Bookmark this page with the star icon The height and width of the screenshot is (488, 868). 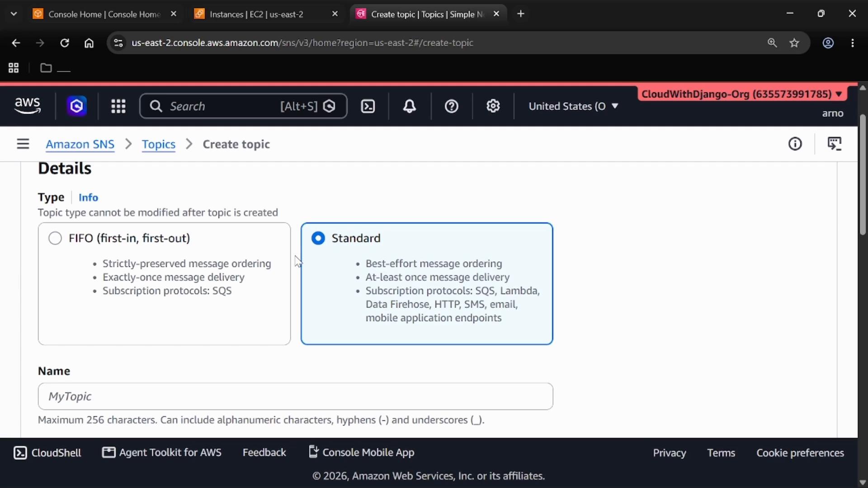click(x=794, y=43)
